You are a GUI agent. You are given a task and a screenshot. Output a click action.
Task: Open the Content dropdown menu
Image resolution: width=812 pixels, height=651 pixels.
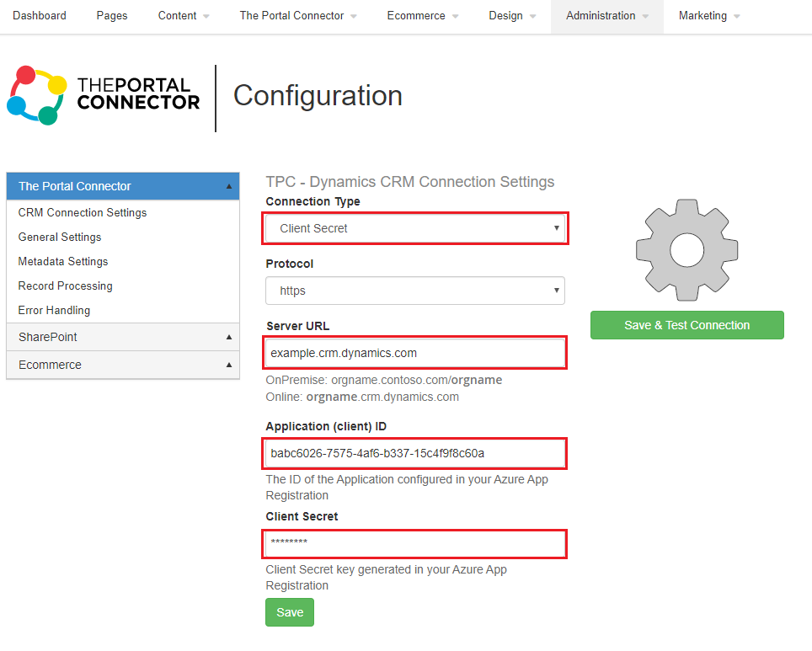click(184, 15)
